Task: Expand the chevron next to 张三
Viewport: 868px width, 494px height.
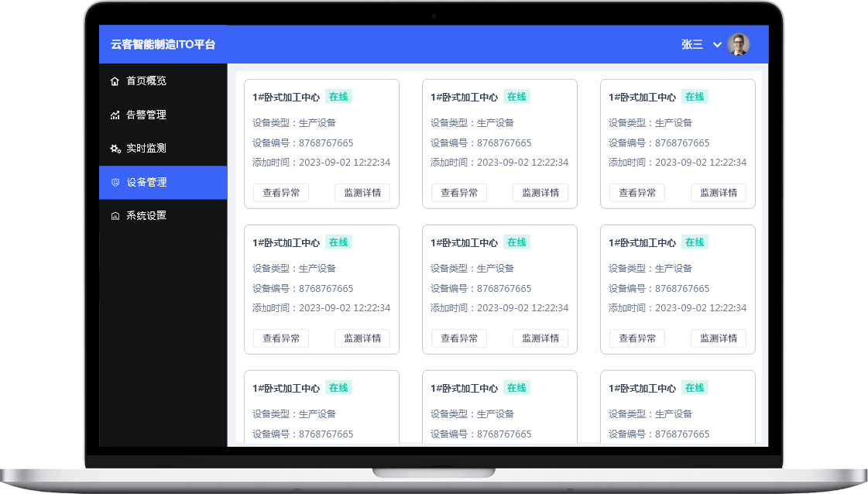Action: click(717, 45)
